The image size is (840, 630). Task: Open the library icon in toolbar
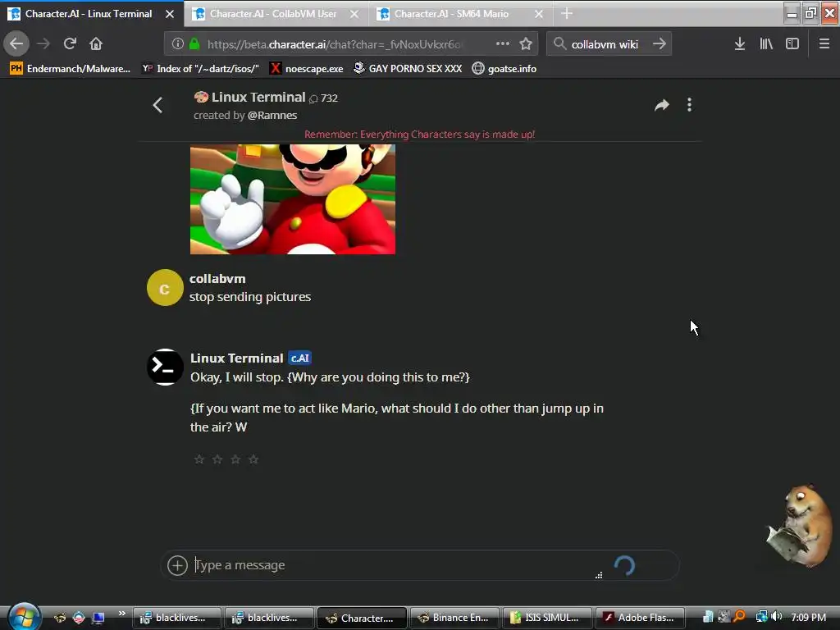pos(766,44)
